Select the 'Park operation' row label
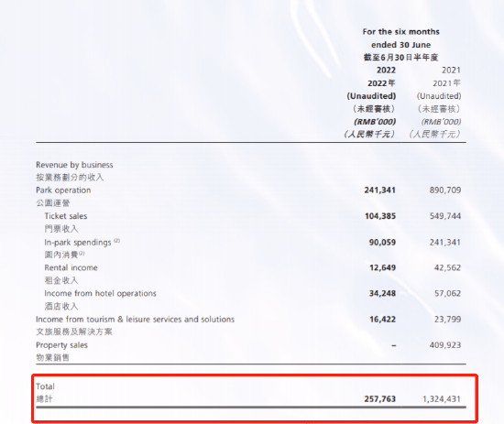This screenshot has width=504, height=424. click(x=63, y=190)
